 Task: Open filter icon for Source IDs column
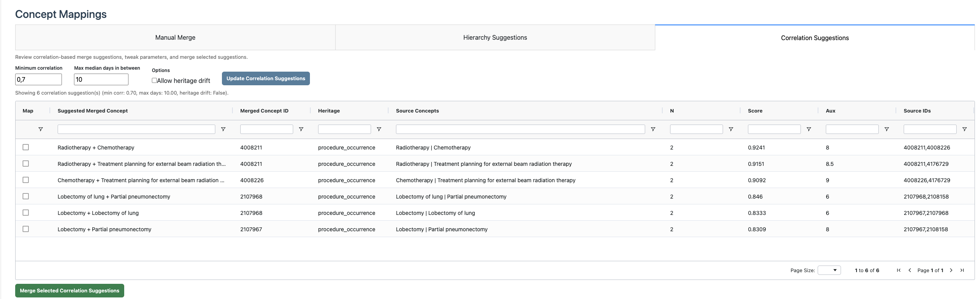pyautogui.click(x=964, y=129)
